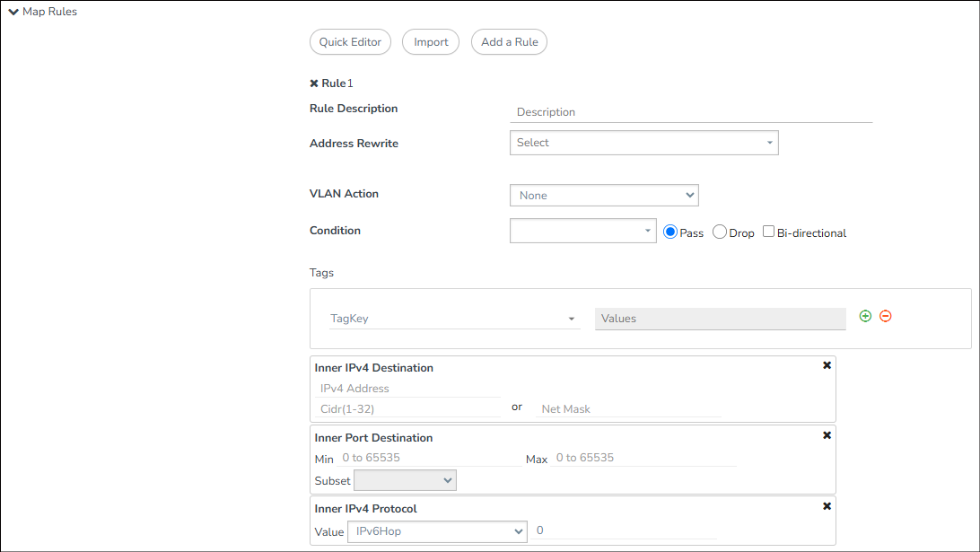Open the Condition dropdown
Viewport: 980px width, 552px height.
click(x=582, y=231)
